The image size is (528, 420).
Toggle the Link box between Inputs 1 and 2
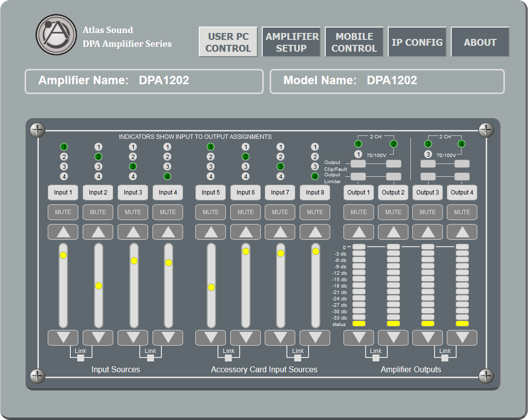coord(81,358)
